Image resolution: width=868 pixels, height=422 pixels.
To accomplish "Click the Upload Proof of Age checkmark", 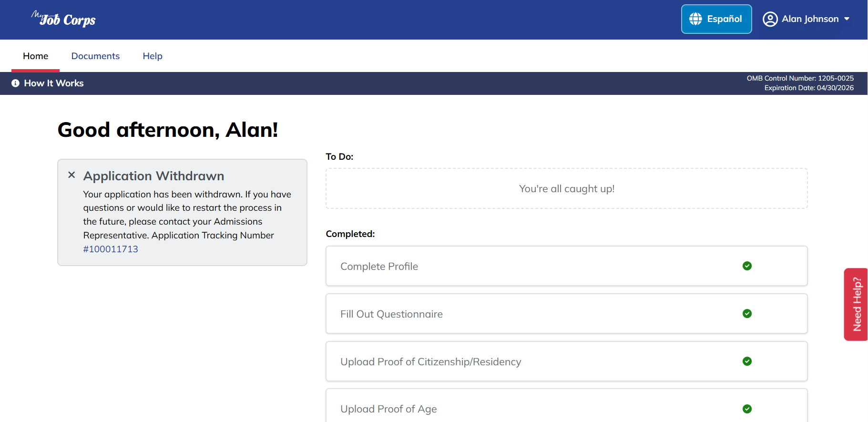I will point(747,409).
